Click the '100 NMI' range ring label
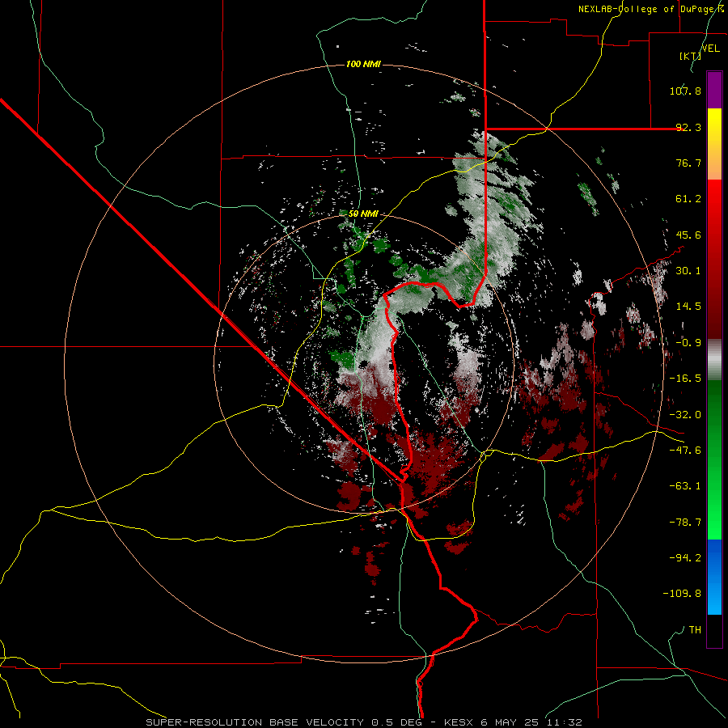Screen dimensions: 728x728 363,64
